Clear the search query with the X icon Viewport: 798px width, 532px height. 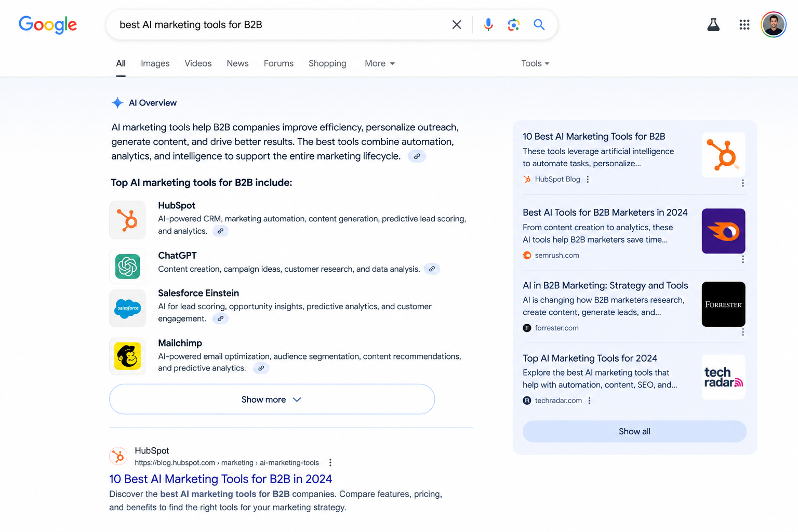coord(457,24)
